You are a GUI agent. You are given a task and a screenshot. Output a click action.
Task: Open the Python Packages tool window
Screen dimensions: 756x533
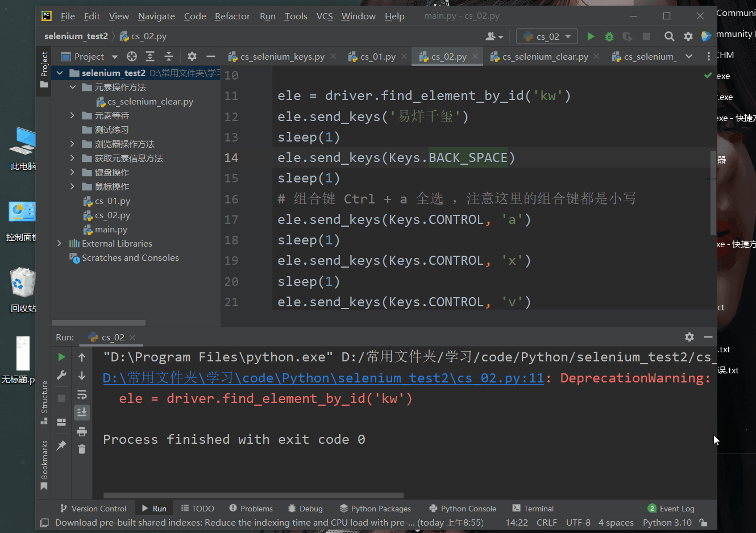point(375,509)
